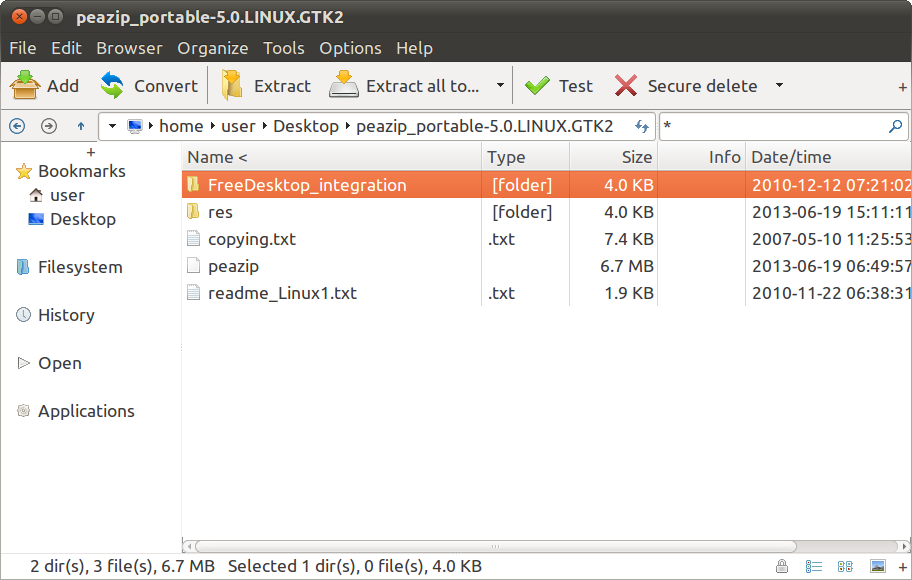912x580 pixels.
Task: Select the FreeDesktop_integration folder row
Action: coord(547,185)
